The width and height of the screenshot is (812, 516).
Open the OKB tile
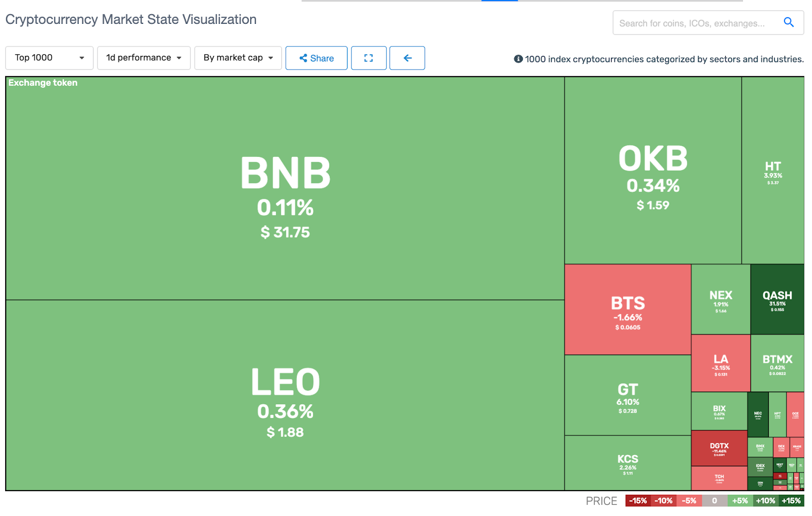click(x=653, y=171)
